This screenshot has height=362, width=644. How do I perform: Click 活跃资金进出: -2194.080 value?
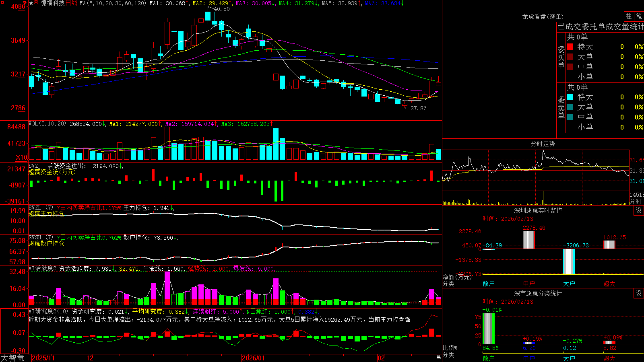pos(85,166)
